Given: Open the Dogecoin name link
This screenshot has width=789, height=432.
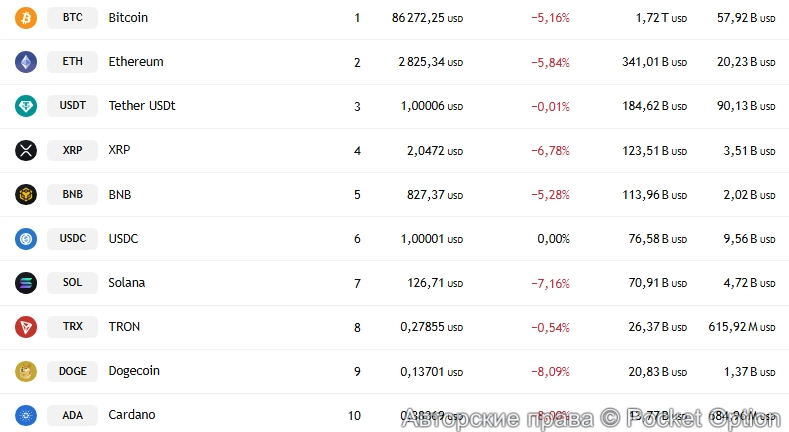Looking at the screenshot, I should 134,371.
